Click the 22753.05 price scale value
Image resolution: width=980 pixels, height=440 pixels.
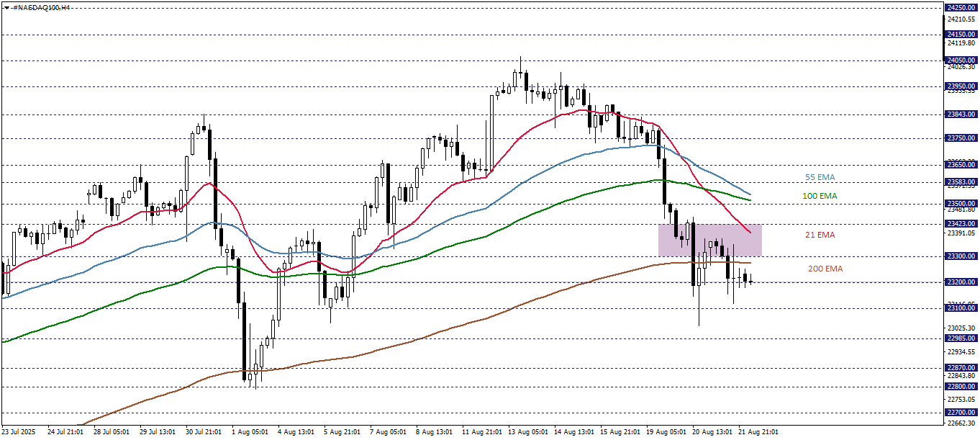pyautogui.click(x=962, y=400)
